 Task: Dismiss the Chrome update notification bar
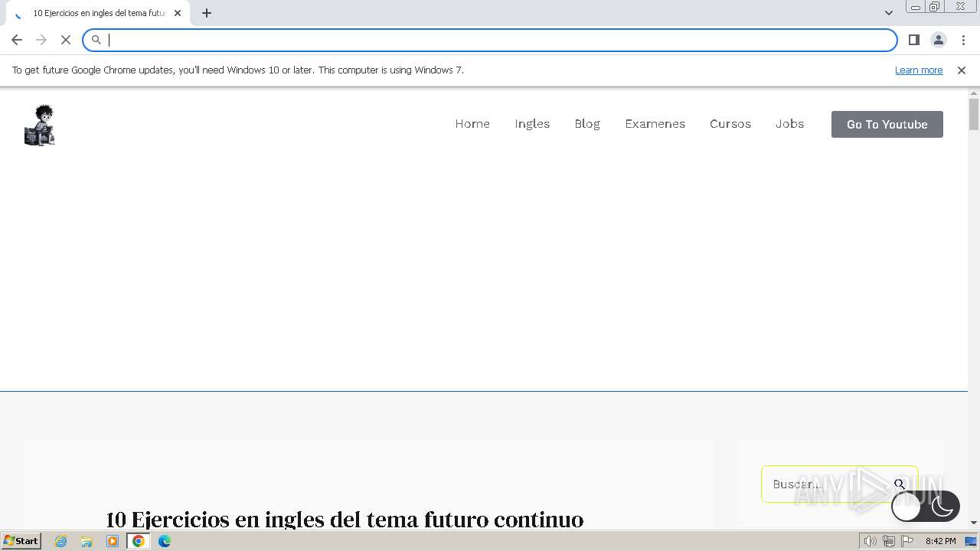962,70
